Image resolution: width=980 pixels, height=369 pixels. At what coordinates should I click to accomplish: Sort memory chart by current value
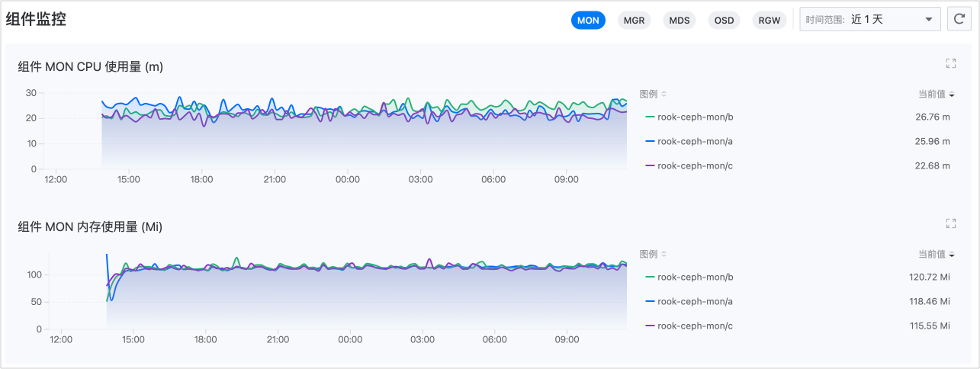pyautogui.click(x=936, y=254)
